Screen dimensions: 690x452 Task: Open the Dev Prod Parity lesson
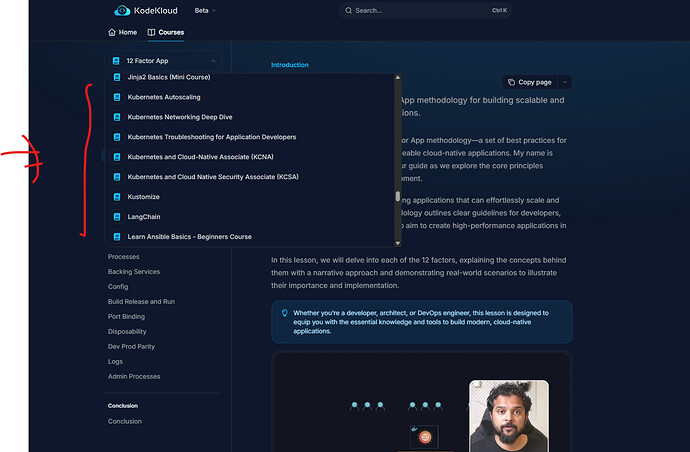(131, 346)
